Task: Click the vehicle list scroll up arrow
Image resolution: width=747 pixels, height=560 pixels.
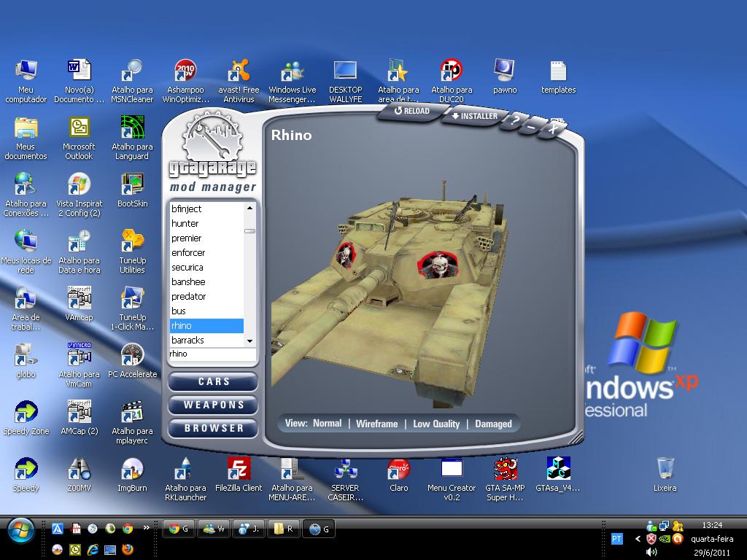Action: 249,208
